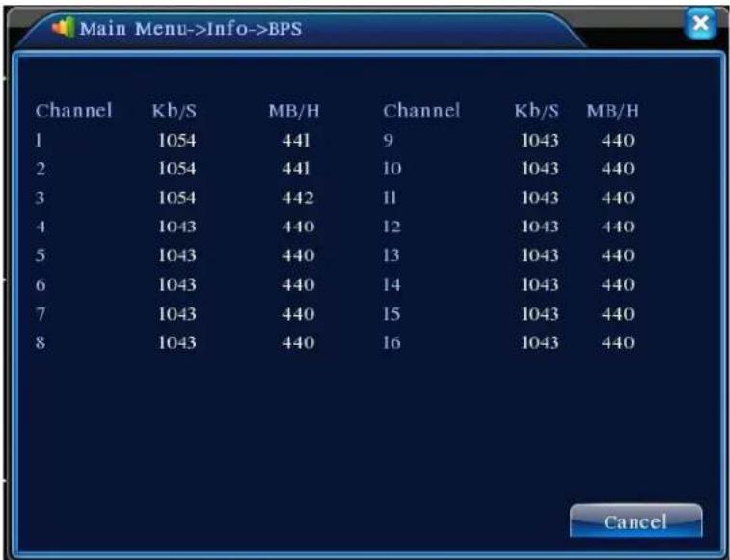The width and height of the screenshot is (730, 560).
Task: Select channel 13 row number
Action: pyautogui.click(x=392, y=255)
